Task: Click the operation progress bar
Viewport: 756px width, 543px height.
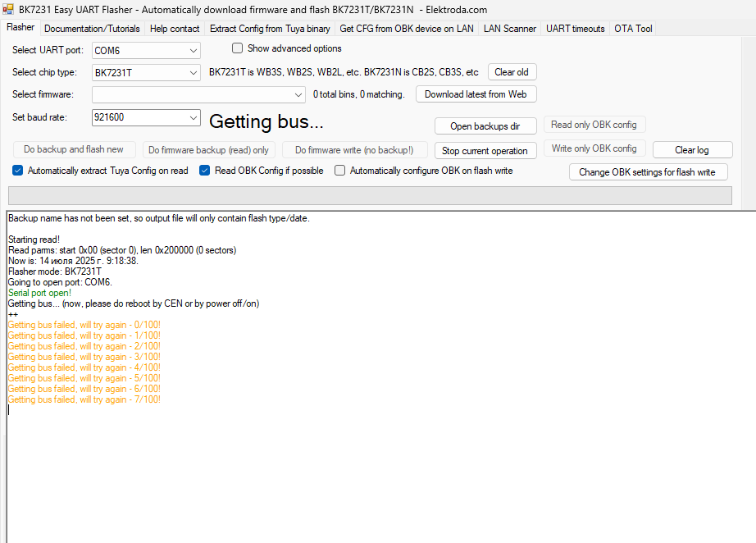Action: pos(370,195)
